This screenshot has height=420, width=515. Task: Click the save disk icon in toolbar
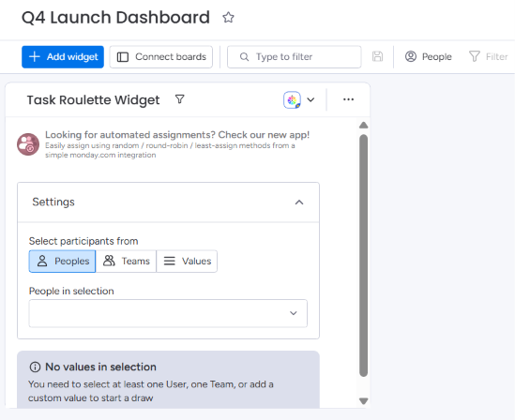click(x=377, y=56)
